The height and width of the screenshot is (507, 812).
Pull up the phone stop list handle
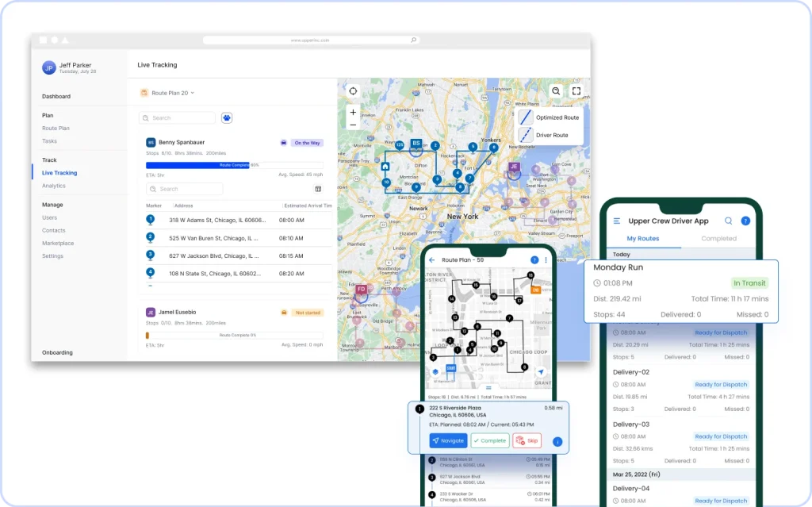[488, 387]
